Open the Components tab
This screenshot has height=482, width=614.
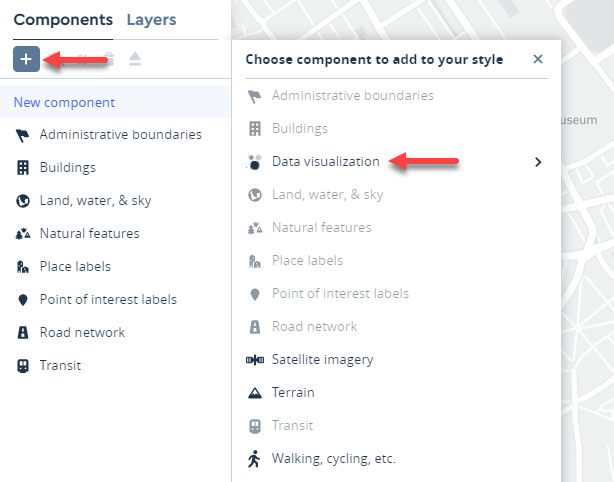tap(63, 20)
